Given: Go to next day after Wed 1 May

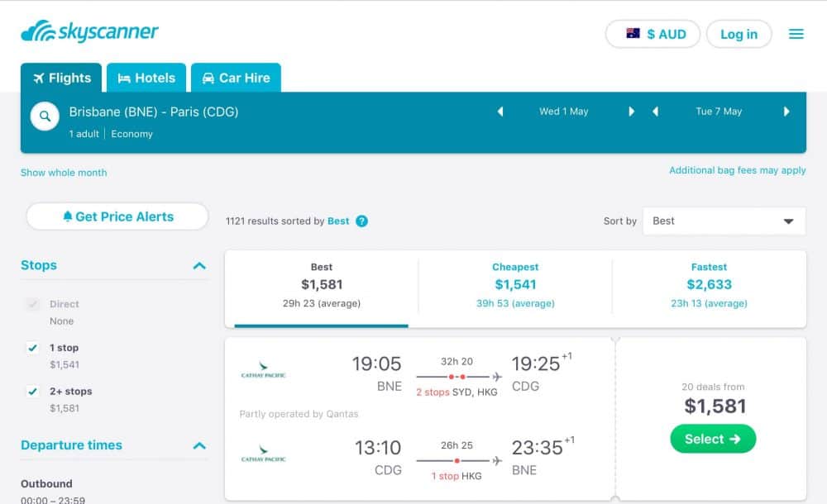Looking at the screenshot, I should (x=631, y=112).
